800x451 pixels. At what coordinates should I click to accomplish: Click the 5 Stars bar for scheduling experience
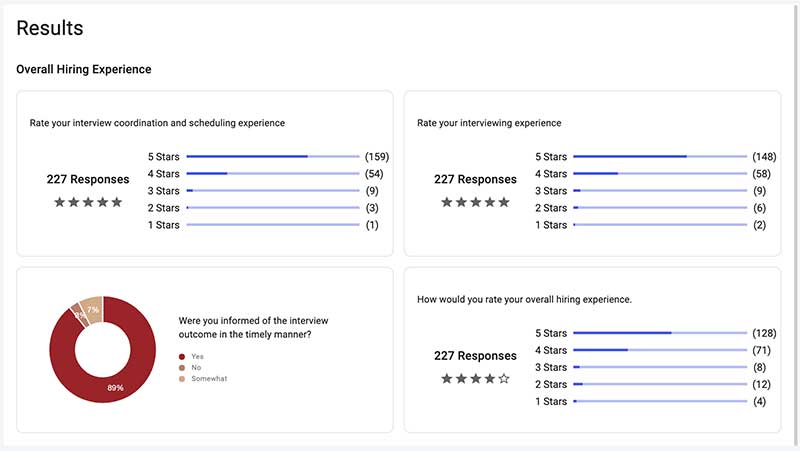click(x=272, y=157)
